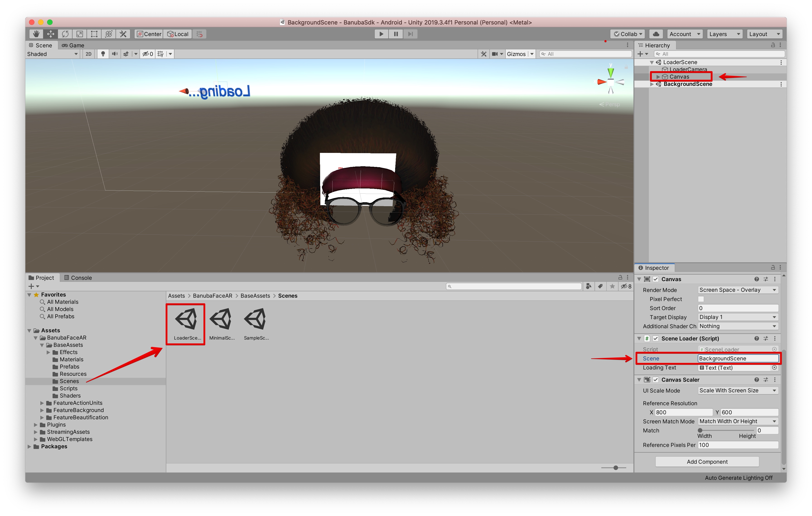The image size is (812, 516).
Task: Toggle Canvas component enabled checkbox
Action: coord(656,279)
